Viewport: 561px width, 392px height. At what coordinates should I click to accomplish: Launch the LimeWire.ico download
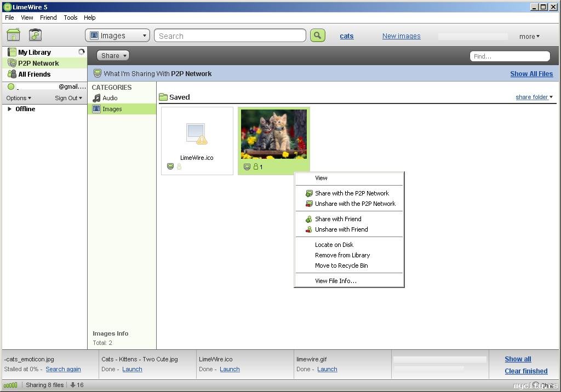[x=230, y=369]
